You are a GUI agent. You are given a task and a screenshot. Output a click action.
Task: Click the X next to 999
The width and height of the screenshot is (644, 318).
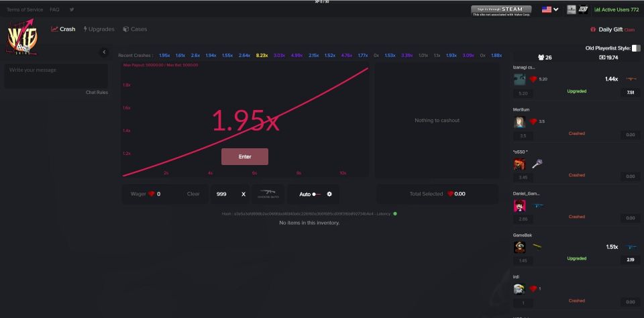point(244,194)
